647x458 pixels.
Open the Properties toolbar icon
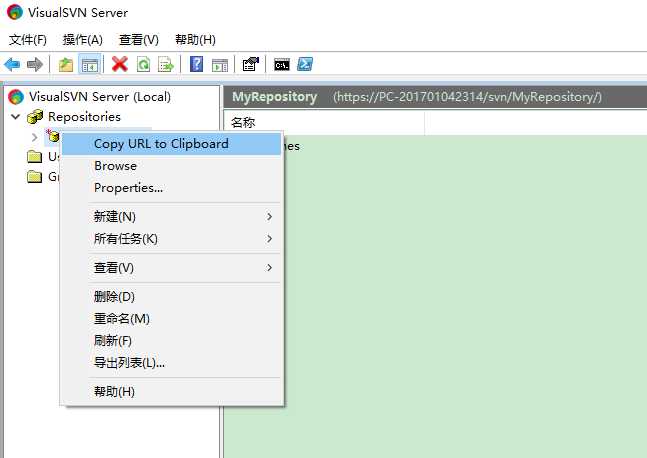pos(250,64)
